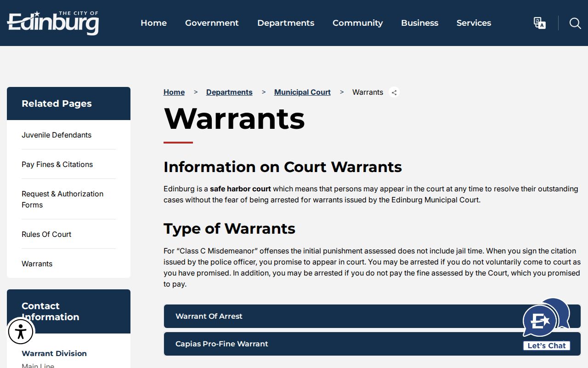
Task: Open the search magnifier icon
Action: [575, 23]
